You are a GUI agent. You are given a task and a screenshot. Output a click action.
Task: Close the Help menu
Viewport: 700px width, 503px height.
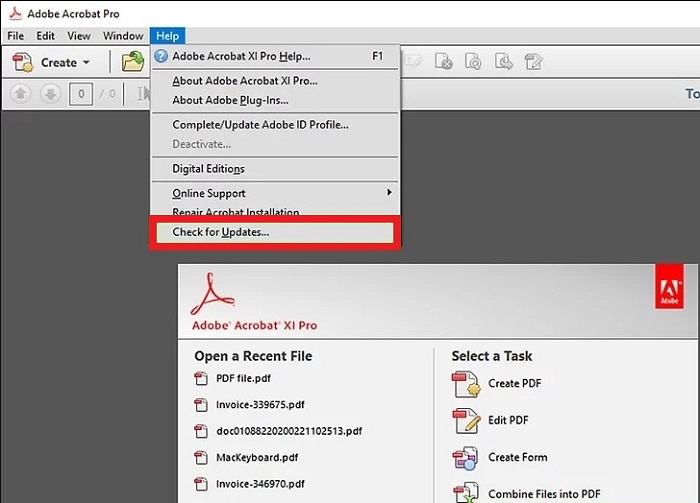point(167,36)
